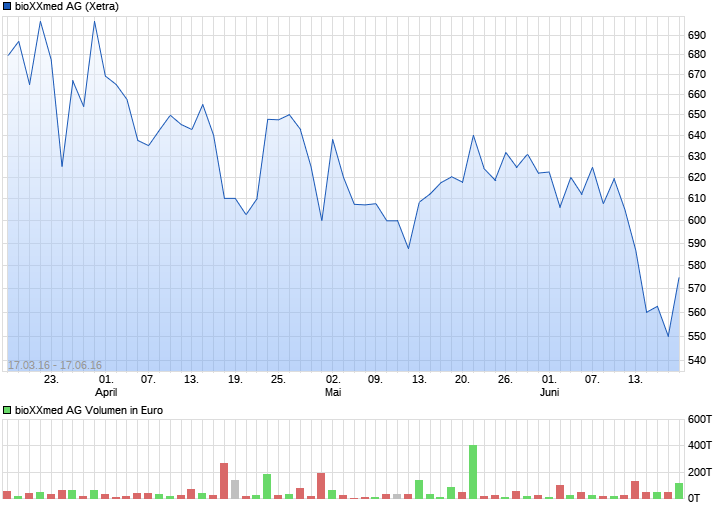Click the 570 price axis label
The image size is (726, 508).
point(697,288)
